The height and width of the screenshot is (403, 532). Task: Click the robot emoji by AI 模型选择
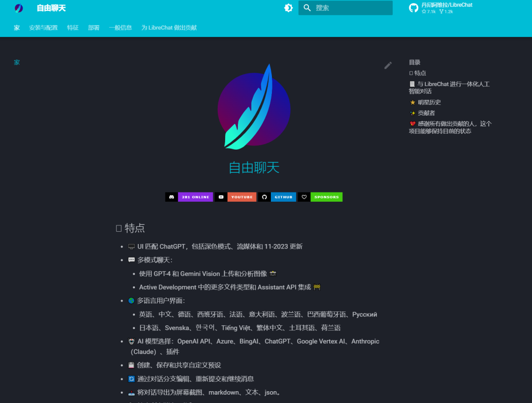pos(132,341)
